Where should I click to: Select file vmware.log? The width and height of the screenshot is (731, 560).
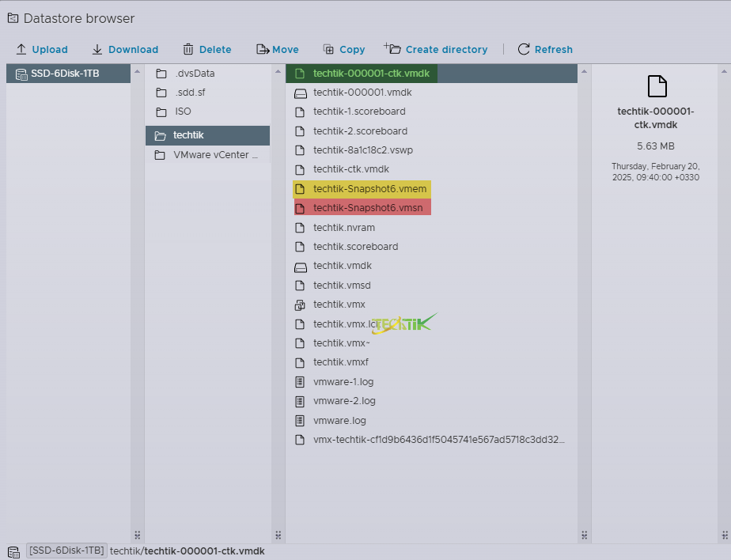339,421
